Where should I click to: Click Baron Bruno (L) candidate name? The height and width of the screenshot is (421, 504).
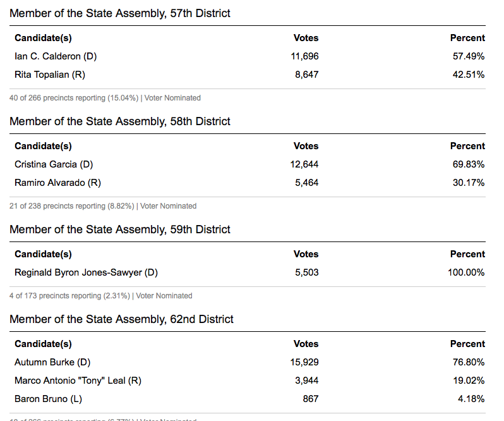click(48, 399)
